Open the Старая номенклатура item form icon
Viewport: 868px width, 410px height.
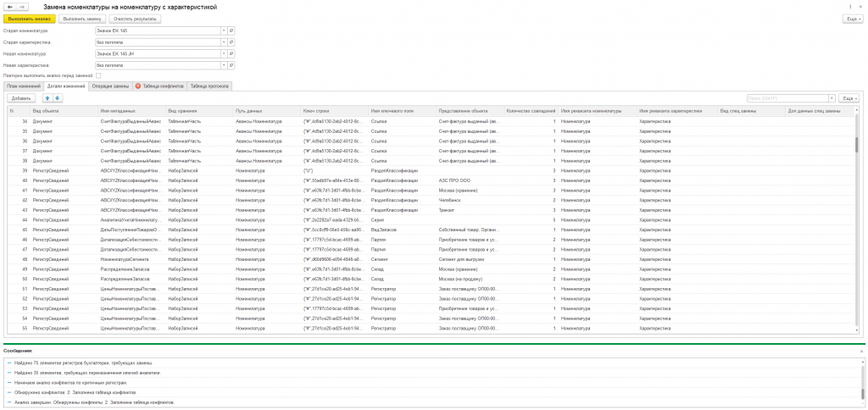231,30
